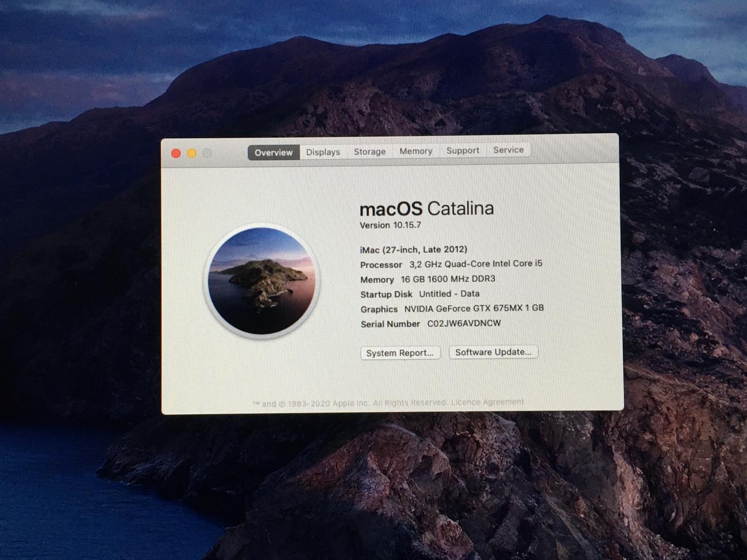Click the macOS Catalina round logo
Image resolution: width=747 pixels, height=560 pixels.
coord(262,281)
